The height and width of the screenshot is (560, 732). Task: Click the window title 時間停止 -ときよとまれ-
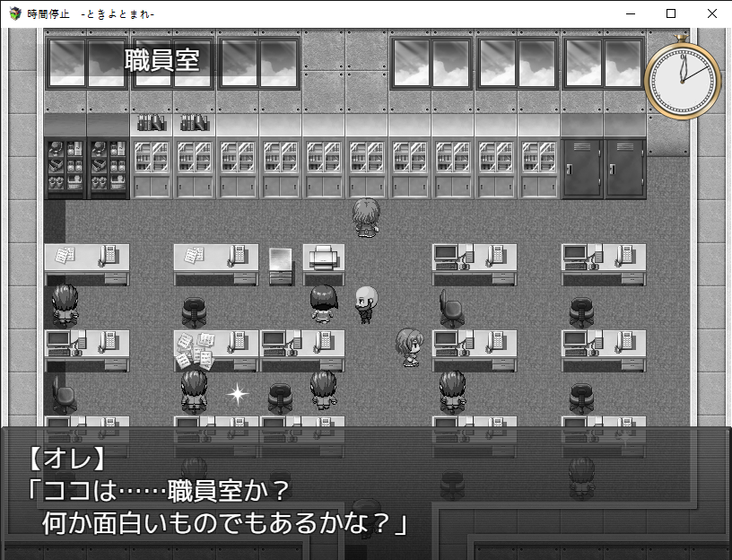point(91,14)
